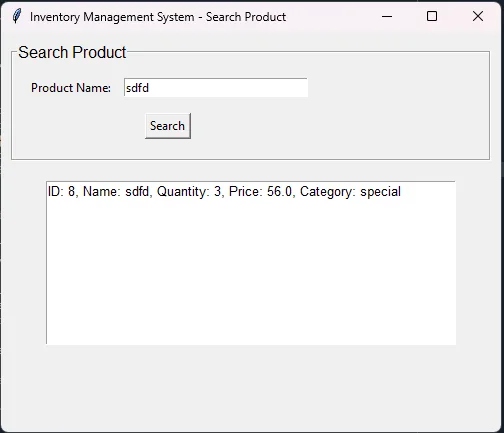Click the Search button
This screenshot has height=433, width=504.
(x=168, y=126)
